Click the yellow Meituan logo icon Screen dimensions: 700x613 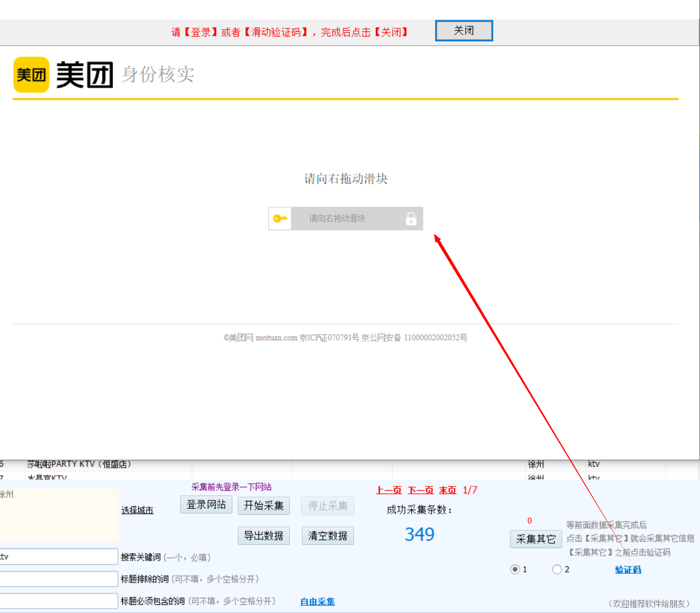pyautogui.click(x=32, y=75)
